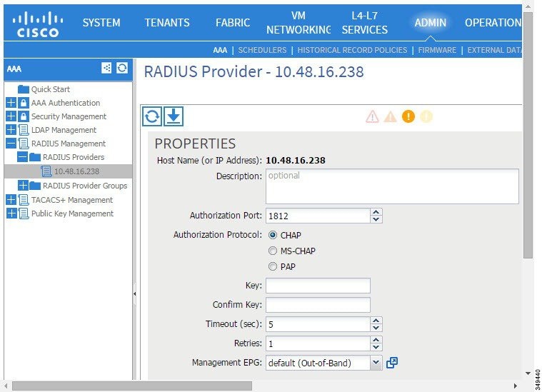542x392 pixels.
Task: Expand LDAP Management tree node
Action: point(11,130)
